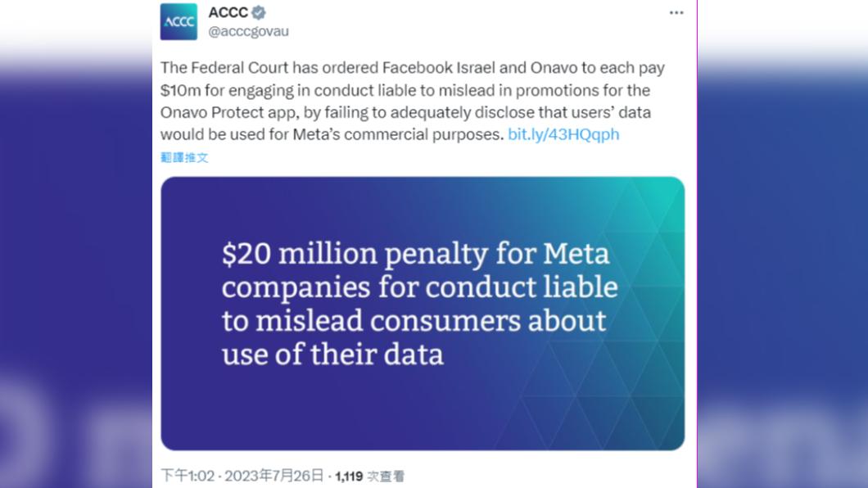Click 翻譯推文 to translate the tweet
The height and width of the screenshot is (488, 868).
pyautogui.click(x=184, y=157)
